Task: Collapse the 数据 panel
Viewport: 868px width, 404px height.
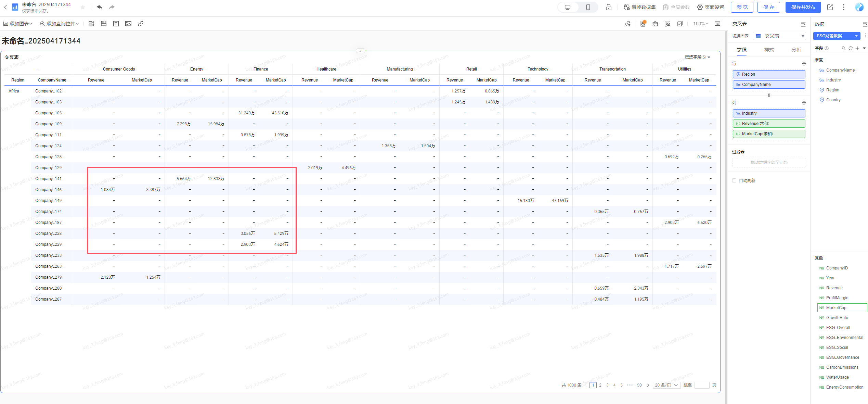Action: click(865, 24)
